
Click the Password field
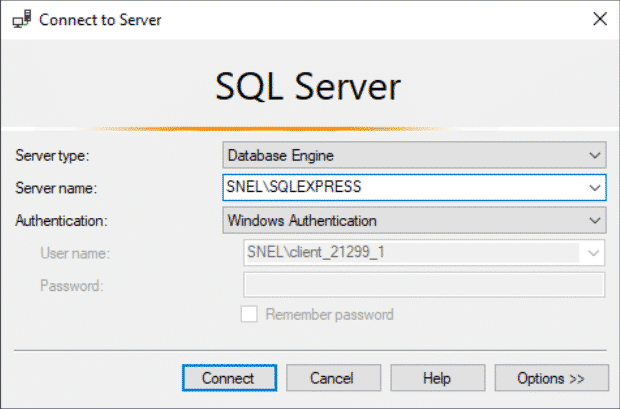click(x=424, y=285)
